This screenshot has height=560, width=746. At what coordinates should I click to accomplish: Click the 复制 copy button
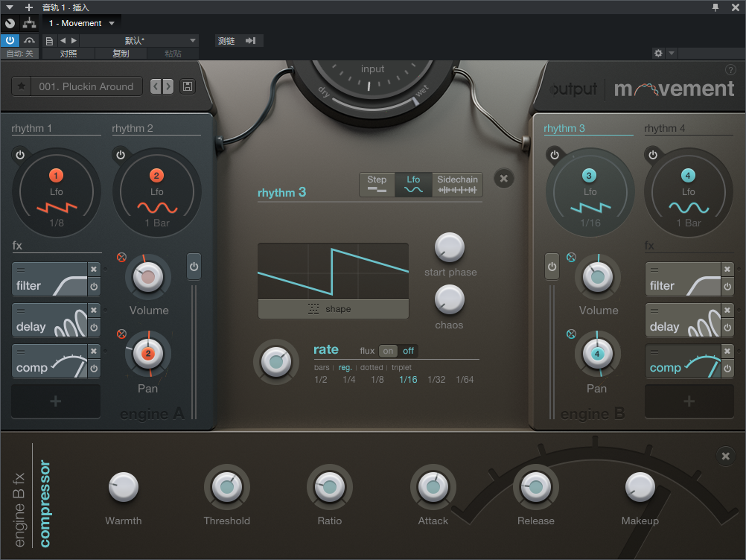coord(121,54)
